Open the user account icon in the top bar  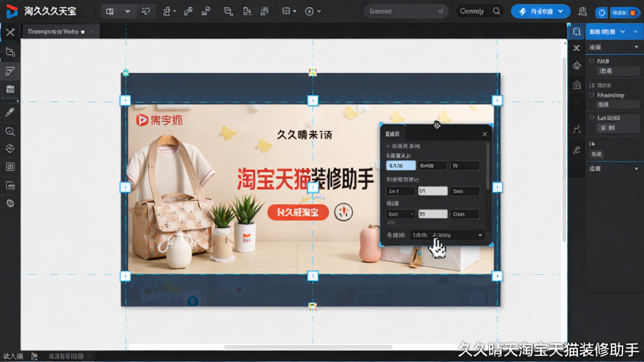click(x=582, y=11)
